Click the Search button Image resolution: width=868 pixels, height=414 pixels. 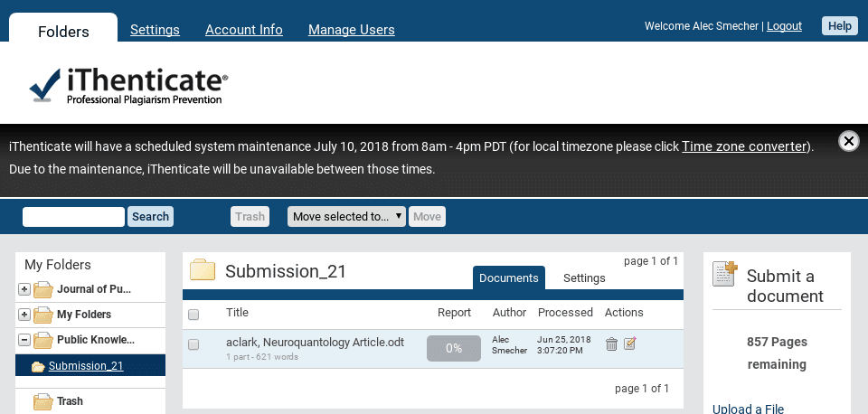coord(150,217)
